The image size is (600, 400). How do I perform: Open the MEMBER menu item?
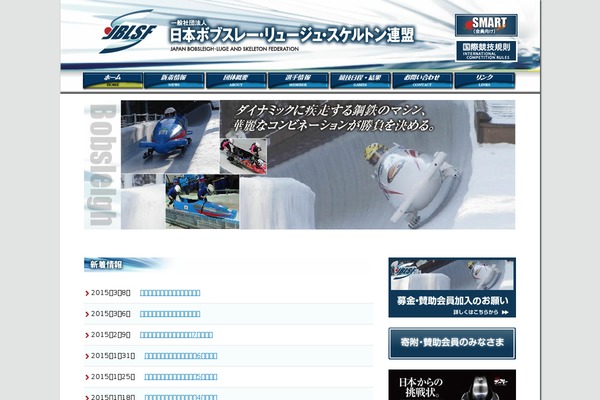[x=298, y=80]
